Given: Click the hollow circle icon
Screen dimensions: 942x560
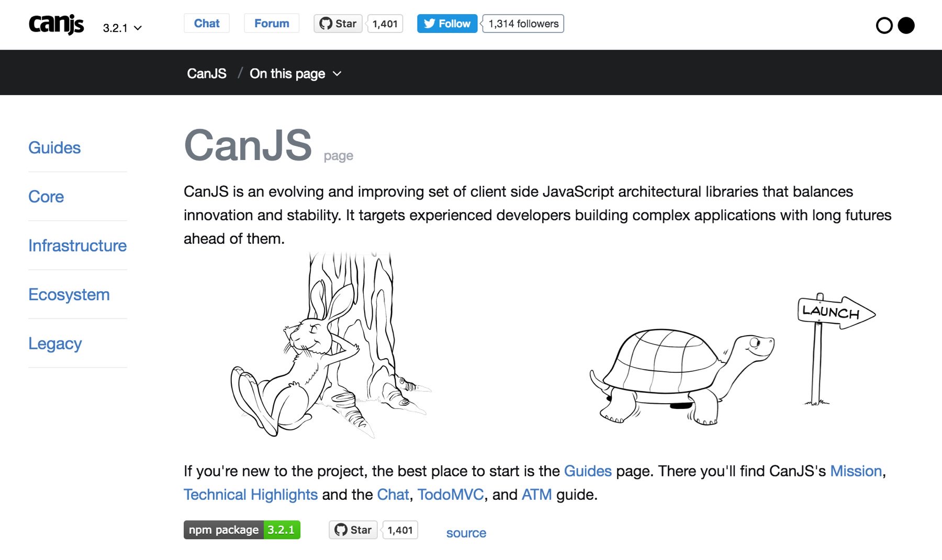Looking at the screenshot, I should 884,26.
